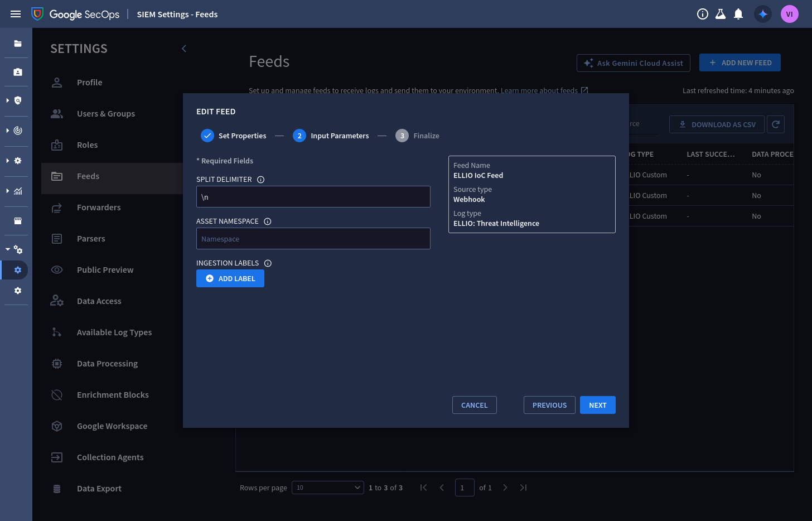Open the labs flask icon in header

click(x=721, y=14)
